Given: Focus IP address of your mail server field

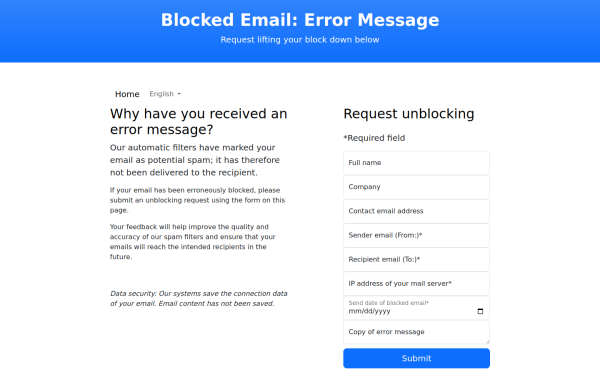Looking at the screenshot, I should coord(416,284).
